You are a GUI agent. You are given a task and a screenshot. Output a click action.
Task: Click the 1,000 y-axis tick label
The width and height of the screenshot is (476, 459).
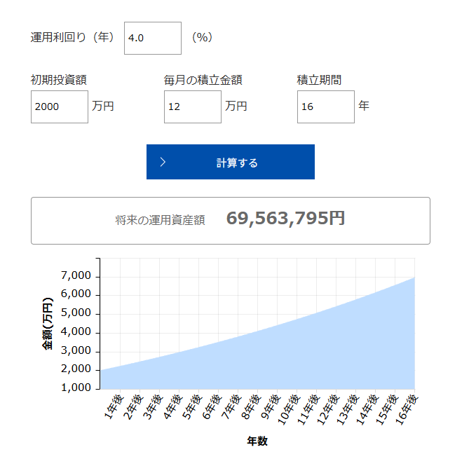click(x=76, y=388)
